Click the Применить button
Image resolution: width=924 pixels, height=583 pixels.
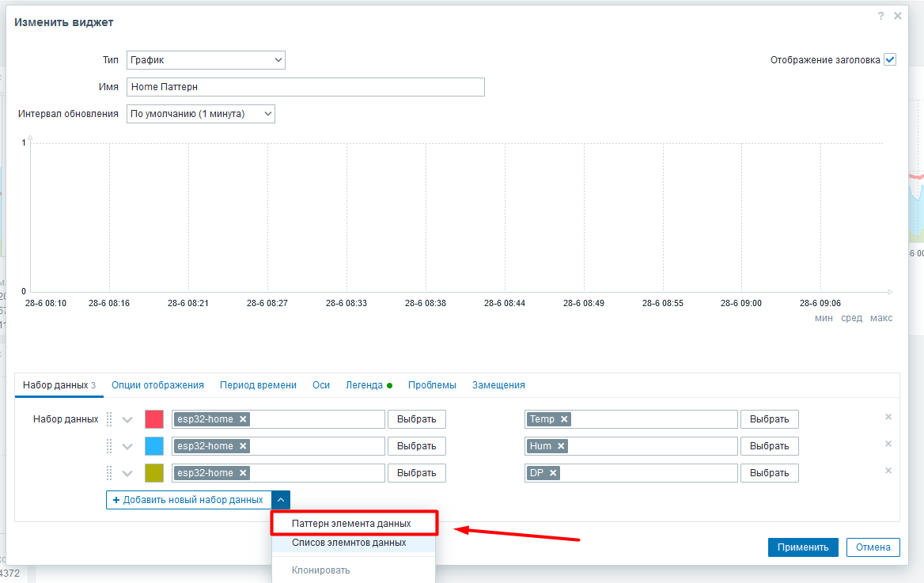803,547
